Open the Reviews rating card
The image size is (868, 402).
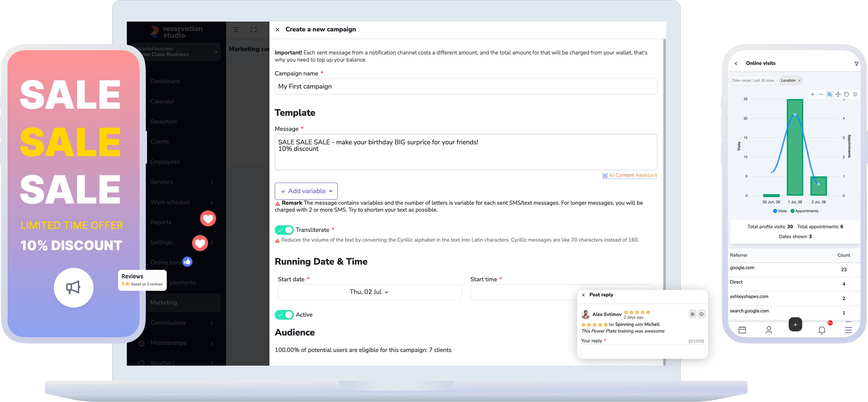(142, 280)
